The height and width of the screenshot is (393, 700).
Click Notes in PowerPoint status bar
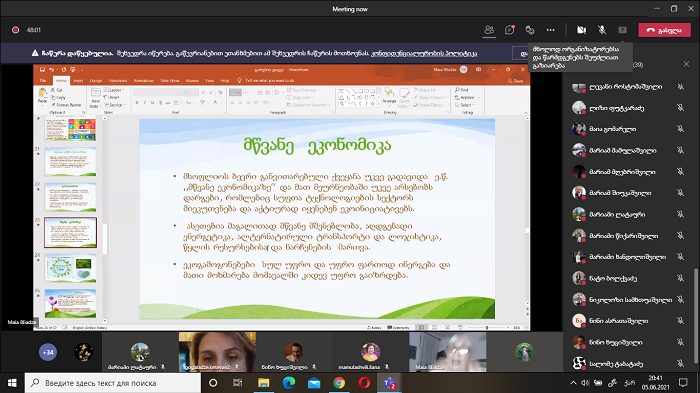coord(374,327)
